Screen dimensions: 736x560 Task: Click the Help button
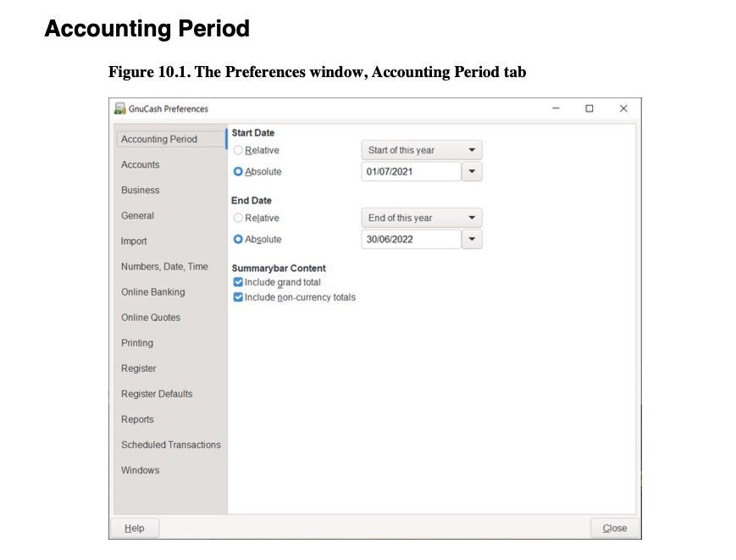135,527
